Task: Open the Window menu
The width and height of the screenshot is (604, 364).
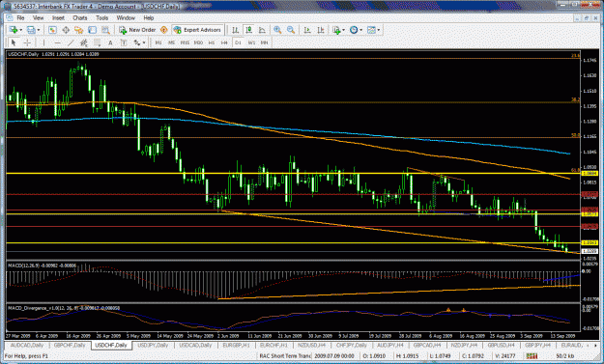Action: (x=126, y=17)
